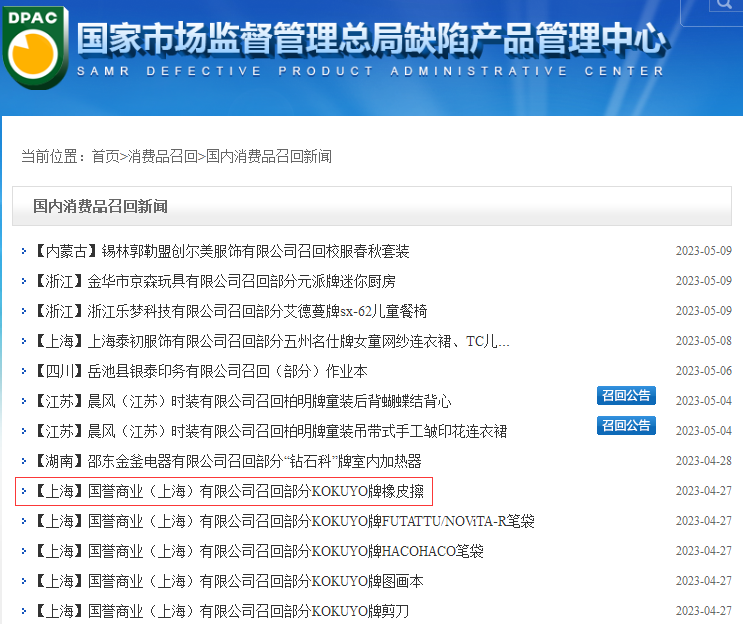743x624 pixels.
Task: Click bullet arrow beside 上海泰初服饰 row
Action: pos(24,341)
